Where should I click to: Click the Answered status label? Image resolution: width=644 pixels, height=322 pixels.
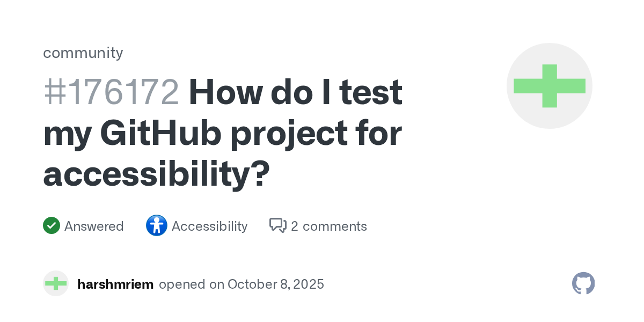coord(94,226)
